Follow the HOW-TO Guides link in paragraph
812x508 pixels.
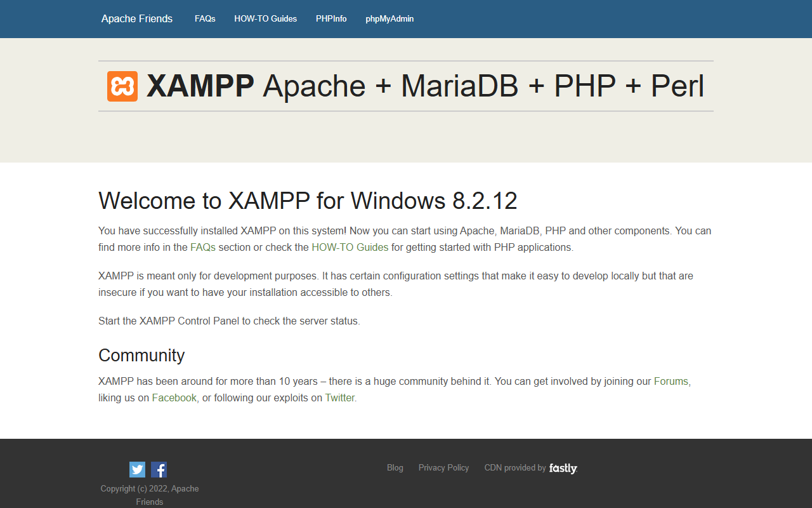350,247
